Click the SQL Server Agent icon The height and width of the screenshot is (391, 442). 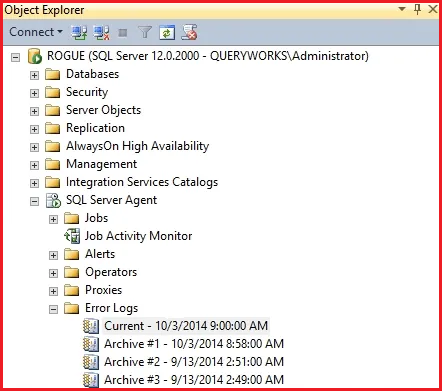53,200
